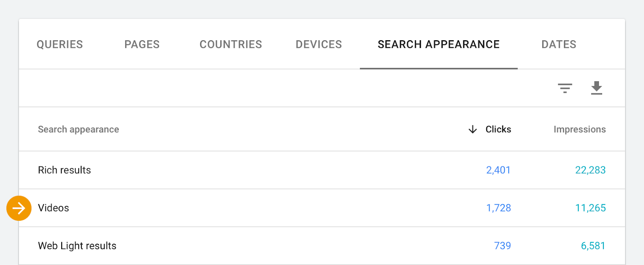Click the 739 clicks value
644x265 pixels.
click(502, 246)
